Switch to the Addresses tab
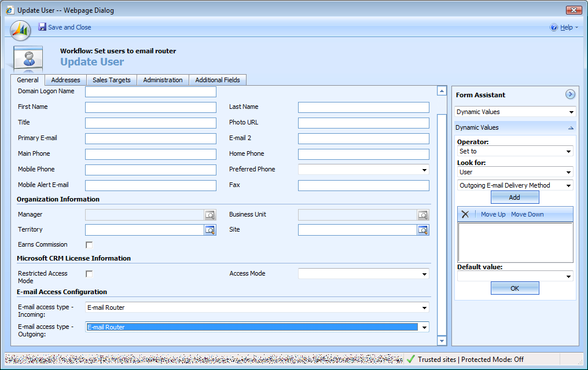This screenshot has width=588, height=370. [x=65, y=80]
